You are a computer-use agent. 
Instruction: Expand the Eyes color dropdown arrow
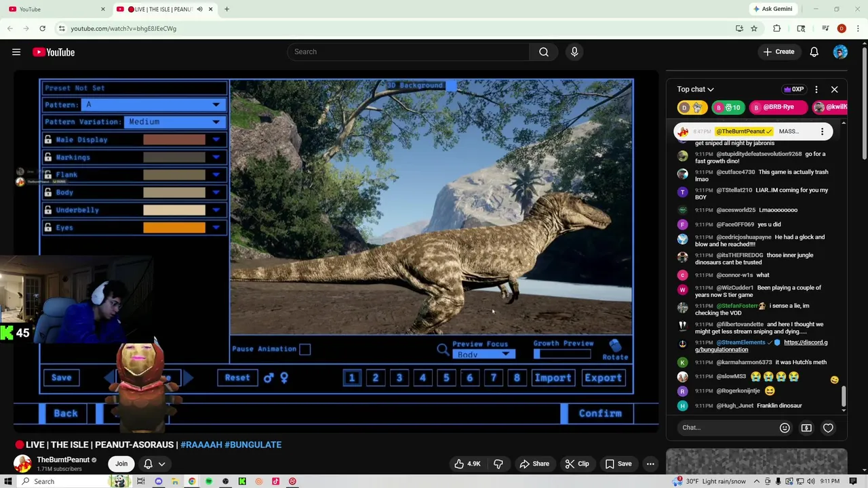[x=216, y=228]
